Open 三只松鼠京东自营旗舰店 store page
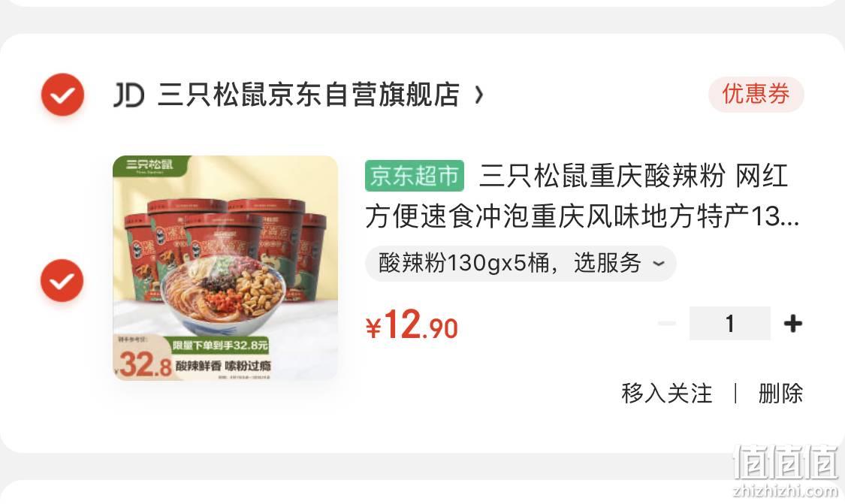 coord(309,95)
